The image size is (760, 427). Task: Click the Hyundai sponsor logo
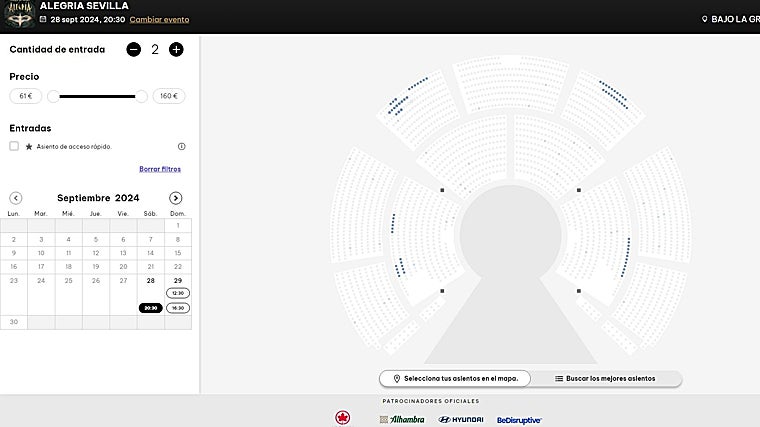tap(461, 419)
